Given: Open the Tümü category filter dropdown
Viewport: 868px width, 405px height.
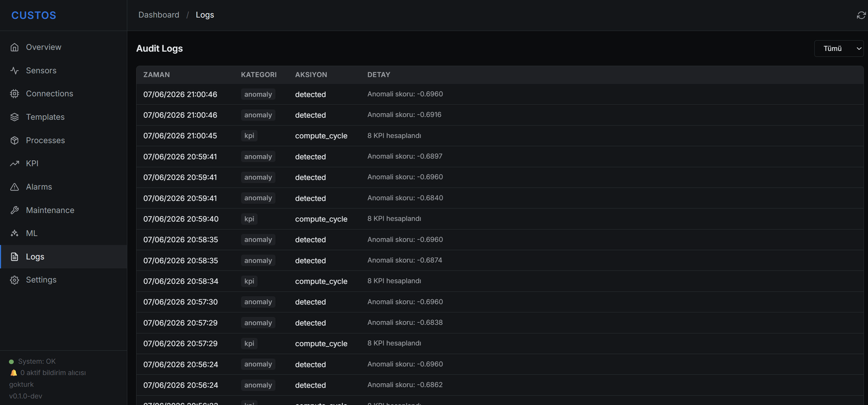Looking at the screenshot, I should pyautogui.click(x=839, y=48).
